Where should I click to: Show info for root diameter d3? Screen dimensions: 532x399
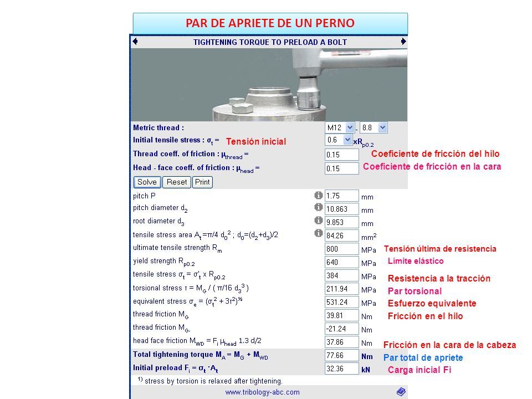click(x=318, y=220)
